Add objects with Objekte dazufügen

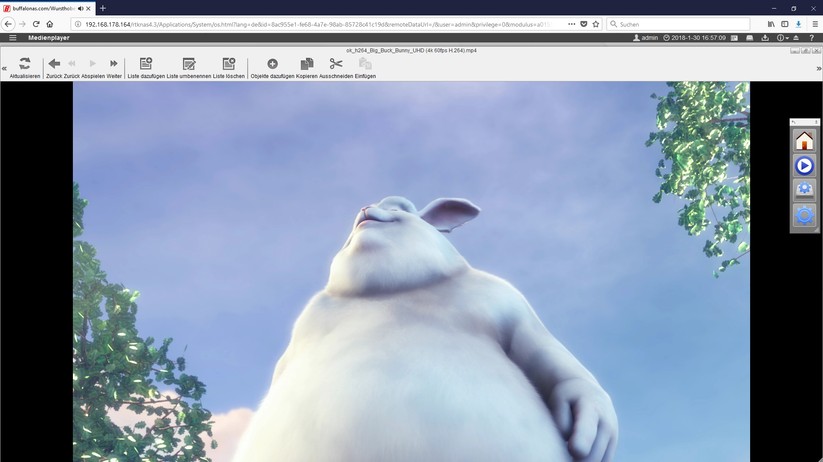click(x=272, y=64)
